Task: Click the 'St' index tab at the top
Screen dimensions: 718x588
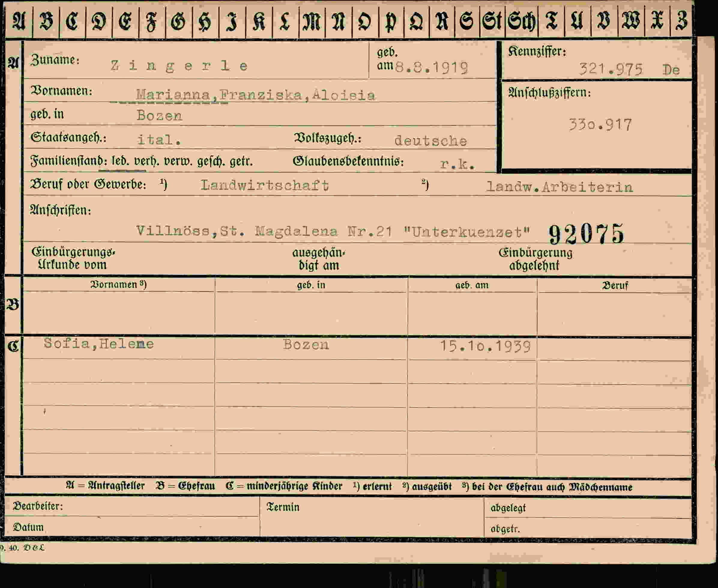Action: (492, 21)
